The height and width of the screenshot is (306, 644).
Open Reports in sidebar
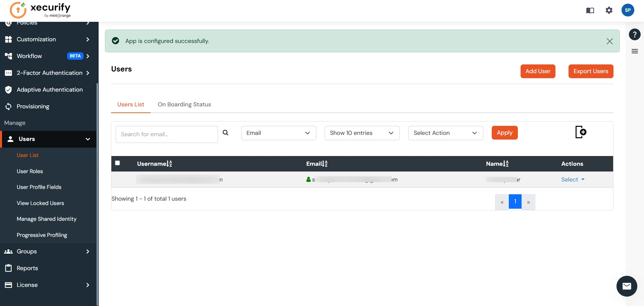27,268
